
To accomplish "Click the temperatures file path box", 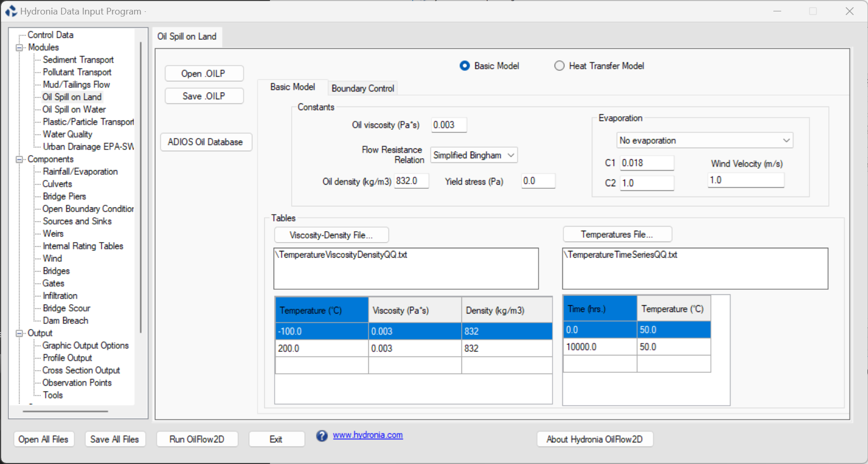I will point(695,268).
